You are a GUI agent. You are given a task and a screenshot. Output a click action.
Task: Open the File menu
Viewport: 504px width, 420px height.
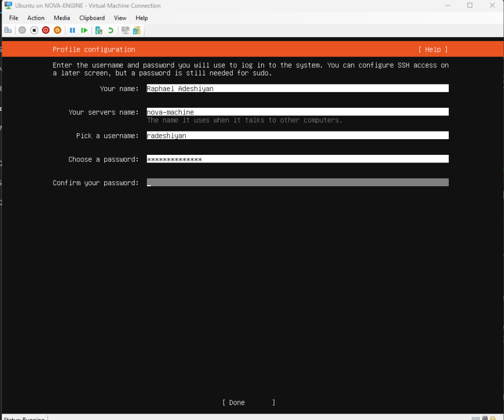[14, 18]
